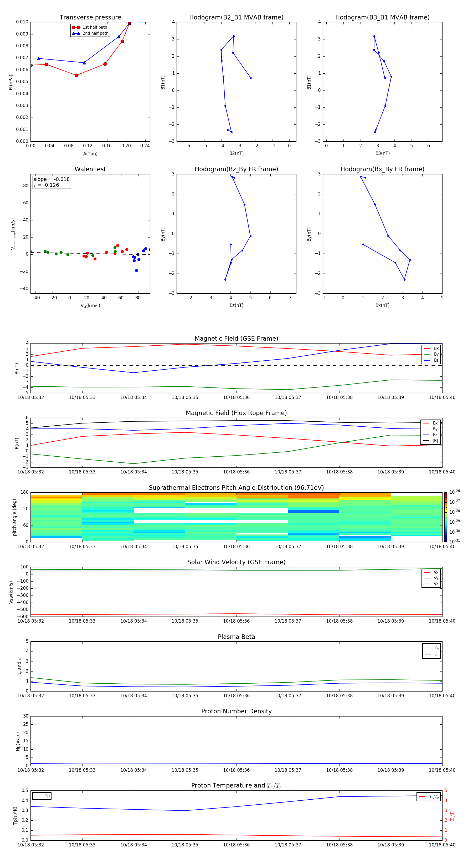The image size is (473, 868).
Task: Click the 'VA(km/s)' axis label
Action: tap(90, 306)
